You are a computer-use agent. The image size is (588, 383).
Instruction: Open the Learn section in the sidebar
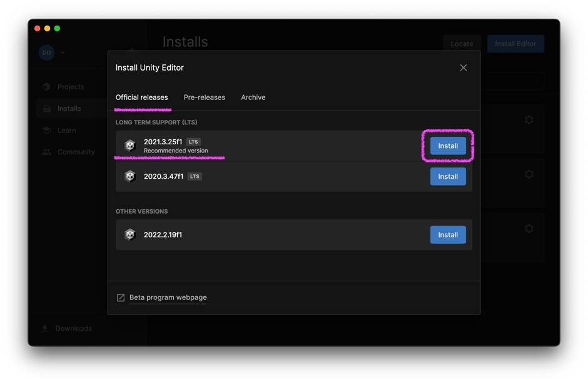coord(66,130)
